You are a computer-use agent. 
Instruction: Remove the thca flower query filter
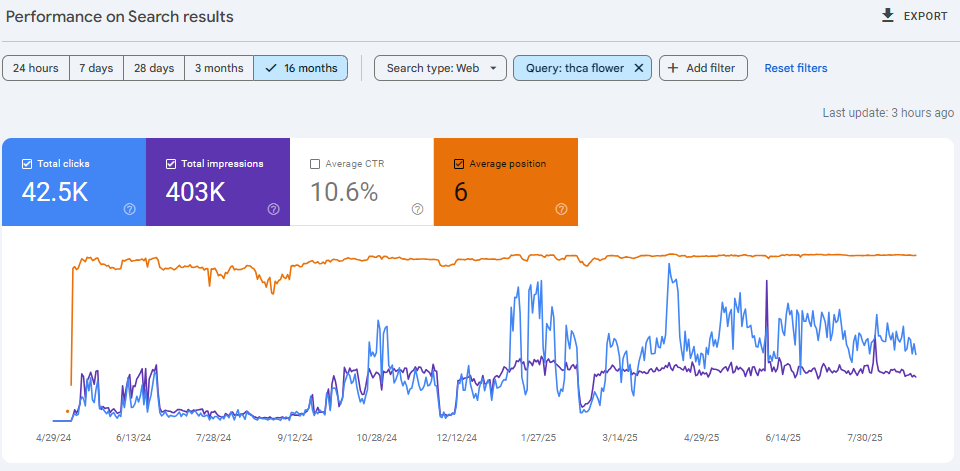638,68
